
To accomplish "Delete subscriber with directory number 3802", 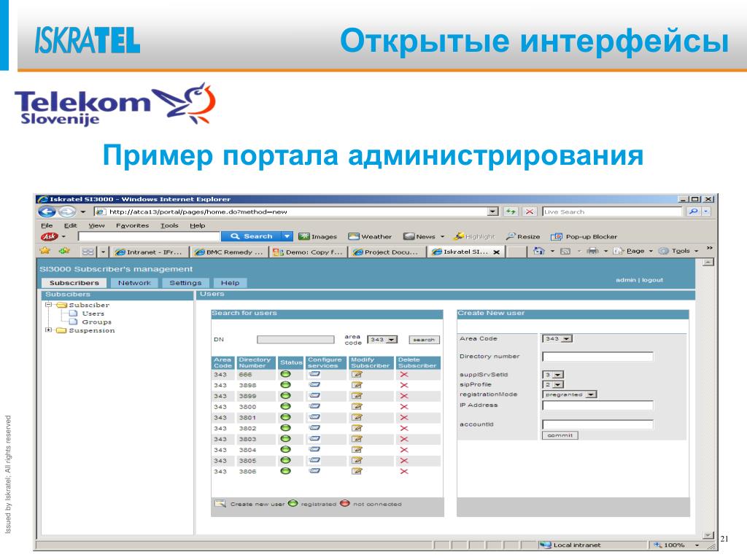I will tap(404, 428).
